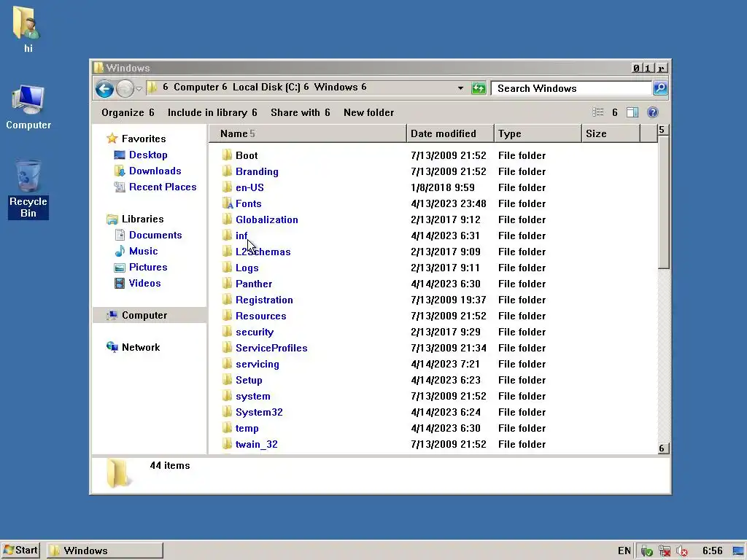This screenshot has width=747, height=560.
Task: Click the Windows breadcrumb segment
Action: [x=336, y=87]
